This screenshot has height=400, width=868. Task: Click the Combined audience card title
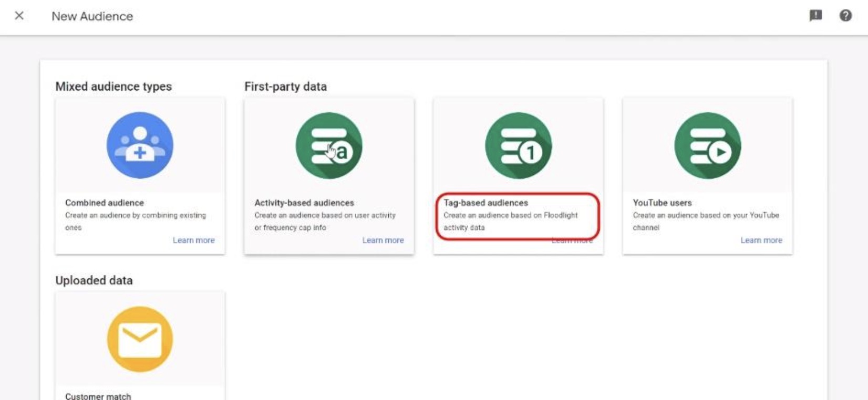(105, 203)
